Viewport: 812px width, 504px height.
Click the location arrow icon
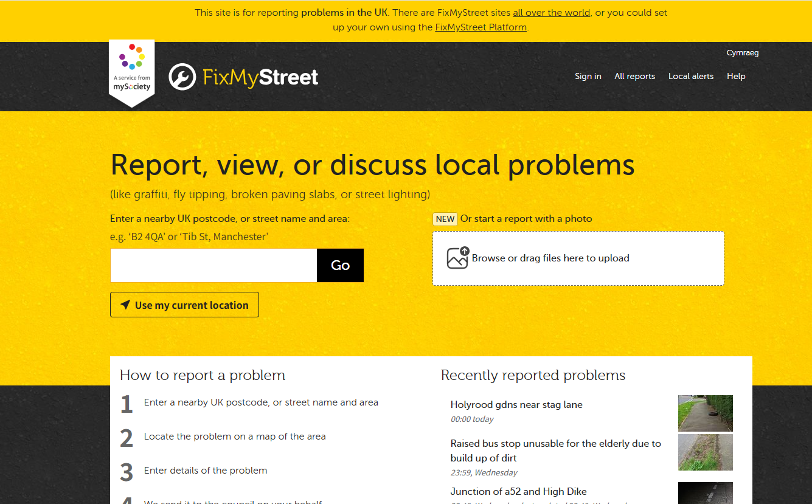pyautogui.click(x=125, y=305)
